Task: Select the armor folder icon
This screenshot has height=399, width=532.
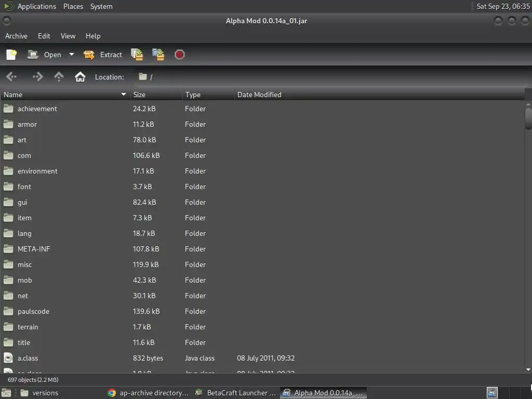Action: [x=8, y=124]
